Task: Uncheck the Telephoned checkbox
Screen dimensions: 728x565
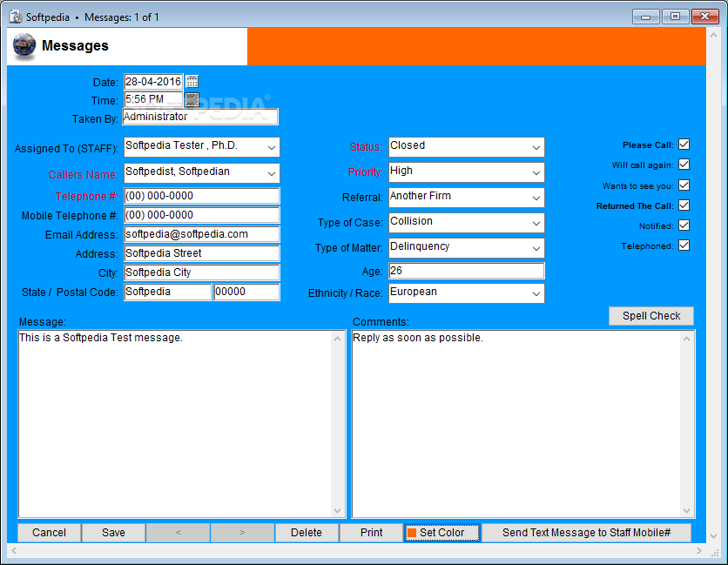Action: click(684, 246)
